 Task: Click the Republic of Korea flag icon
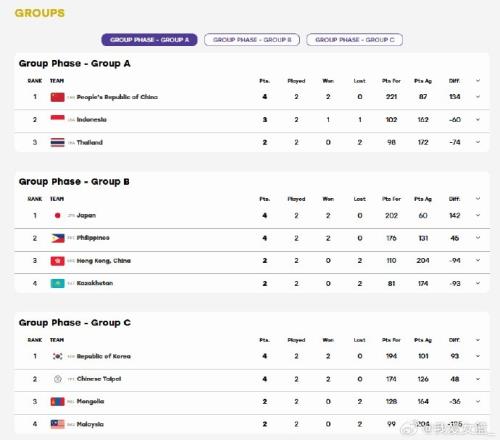coord(57,356)
